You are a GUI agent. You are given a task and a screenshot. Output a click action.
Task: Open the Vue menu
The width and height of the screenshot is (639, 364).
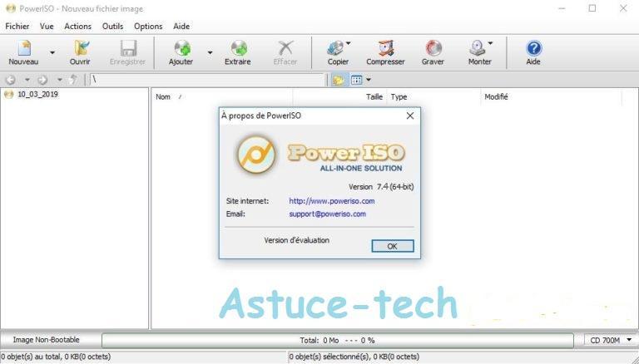click(47, 26)
